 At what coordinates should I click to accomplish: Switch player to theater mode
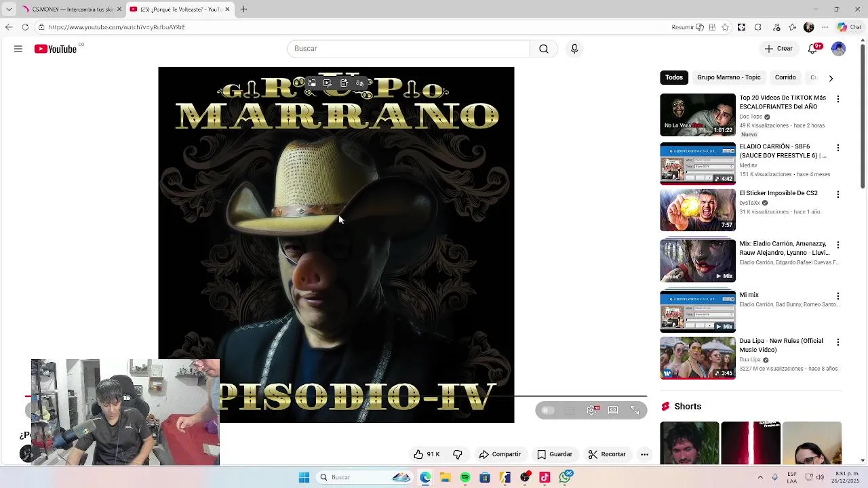tap(613, 410)
